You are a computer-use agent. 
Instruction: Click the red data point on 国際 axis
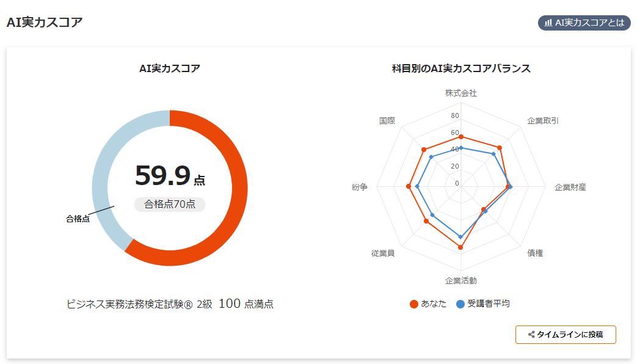click(x=424, y=150)
